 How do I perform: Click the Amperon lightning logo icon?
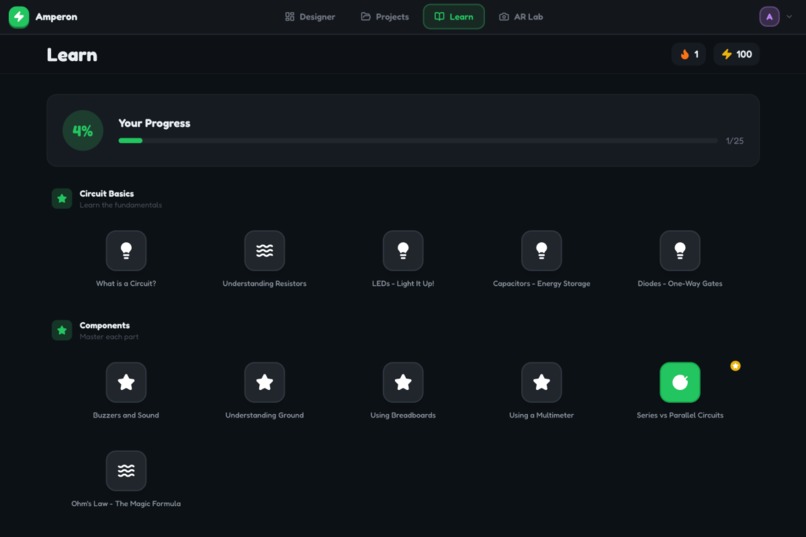point(19,17)
